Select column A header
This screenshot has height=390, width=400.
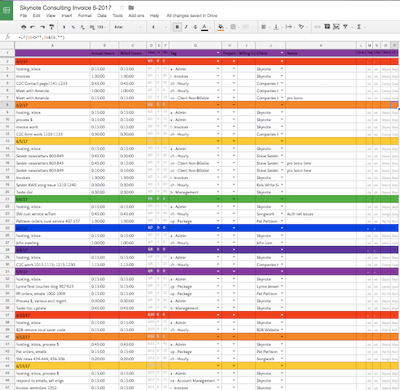(x=52, y=45)
